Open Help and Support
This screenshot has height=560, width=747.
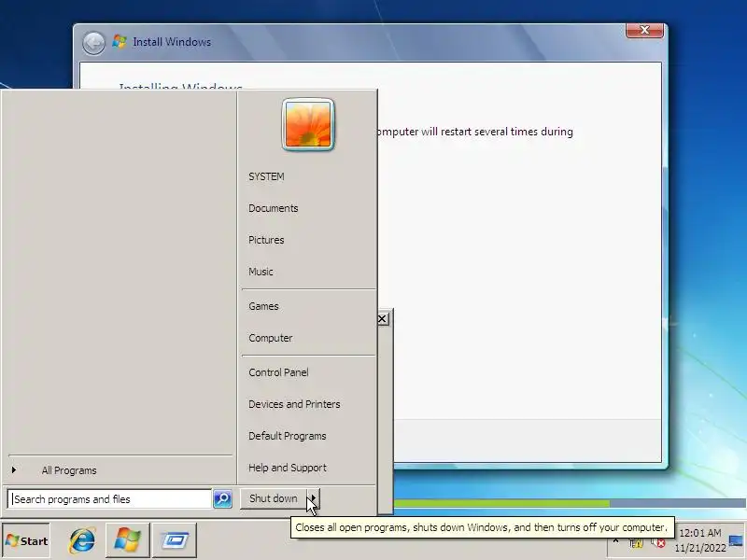[x=288, y=468]
